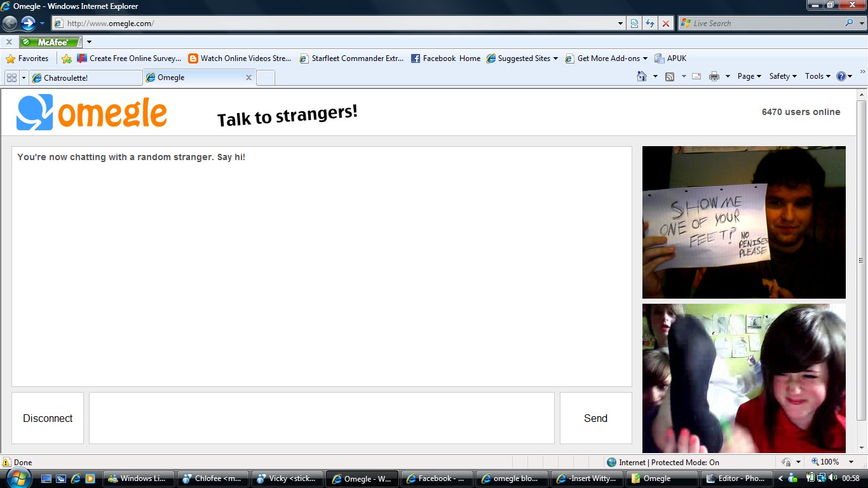Viewport: 868px width, 488px height.
Task: Click inside the Live Search box
Action: pos(761,24)
